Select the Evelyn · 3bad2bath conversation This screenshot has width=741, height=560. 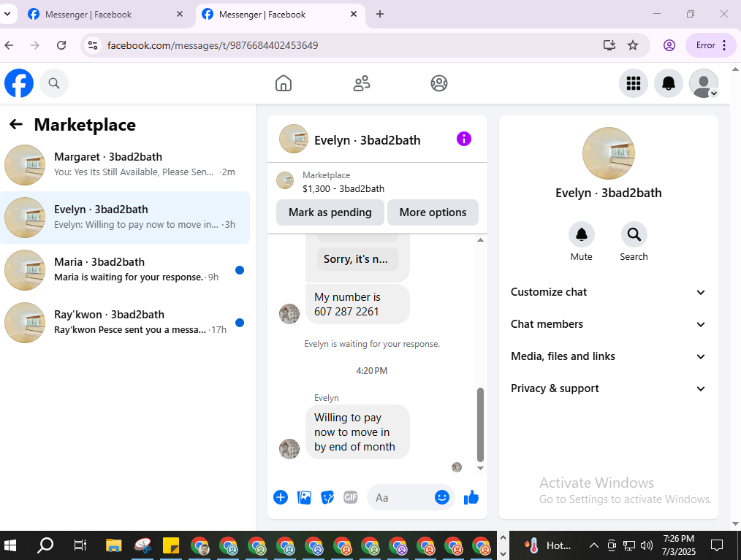125,218
